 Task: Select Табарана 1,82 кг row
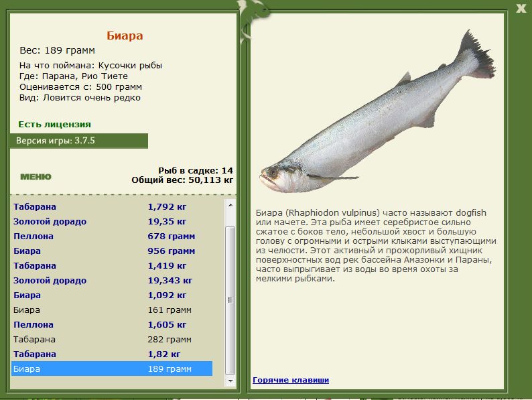point(112,354)
